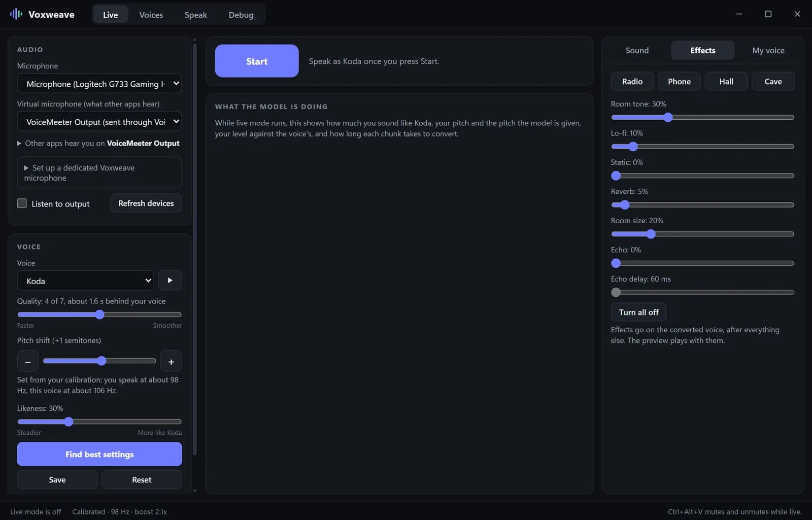Enable the Listen to output checkbox
The height and width of the screenshot is (520, 812).
[22, 203]
